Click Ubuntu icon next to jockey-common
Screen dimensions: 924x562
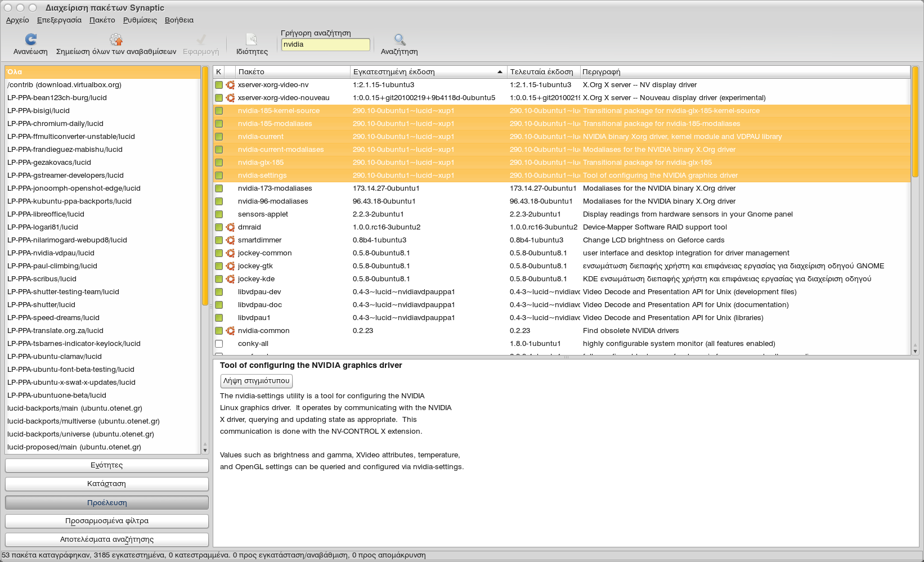(x=230, y=253)
